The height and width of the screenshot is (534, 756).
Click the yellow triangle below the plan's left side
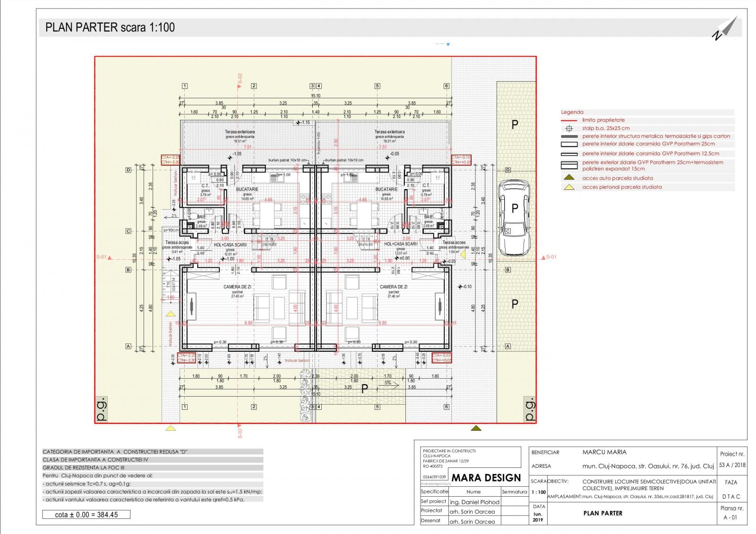coord(171,428)
